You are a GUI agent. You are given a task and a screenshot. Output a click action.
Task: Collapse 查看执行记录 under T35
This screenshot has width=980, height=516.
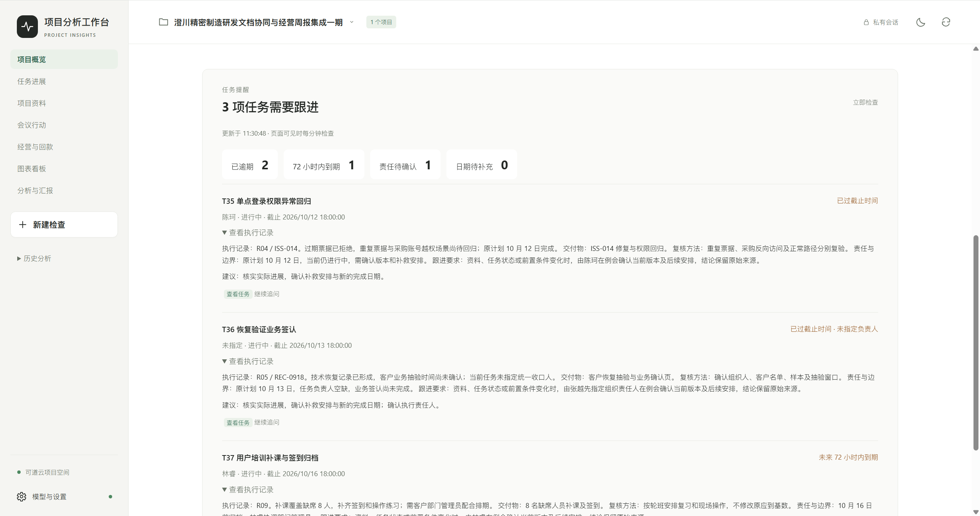pyautogui.click(x=248, y=233)
